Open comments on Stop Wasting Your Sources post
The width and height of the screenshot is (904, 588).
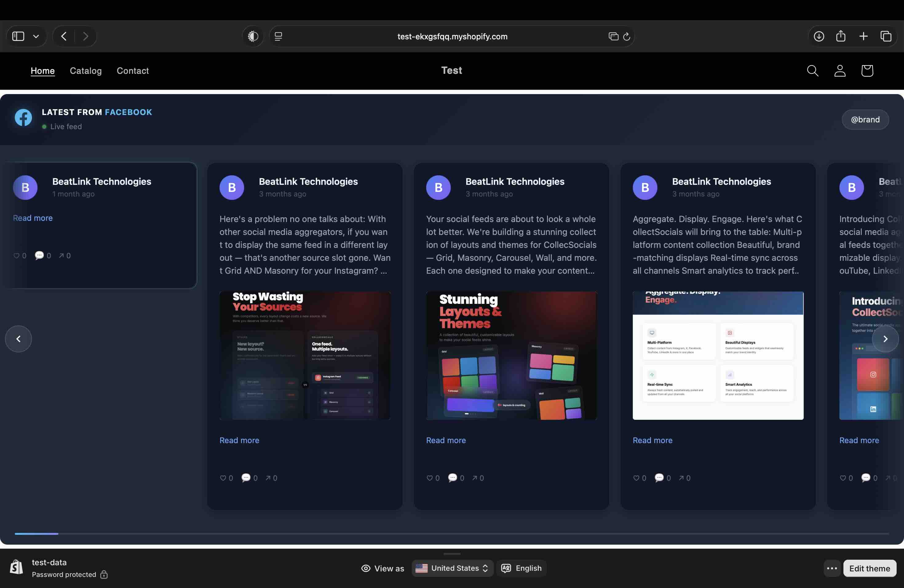tap(246, 478)
